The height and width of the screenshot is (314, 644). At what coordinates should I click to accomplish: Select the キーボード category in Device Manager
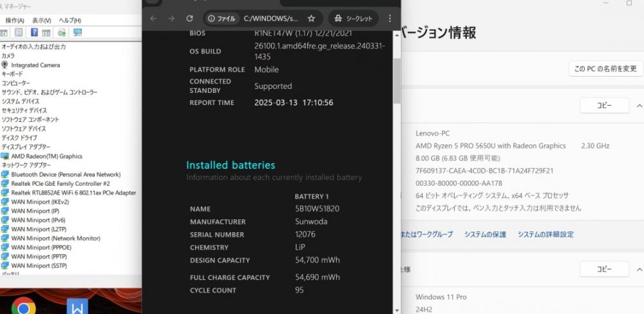click(x=12, y=74)
